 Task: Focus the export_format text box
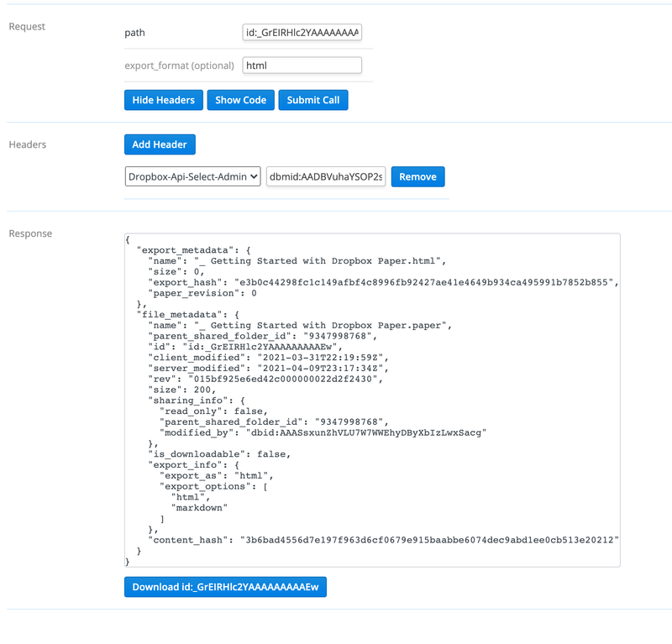(x=302, y=65)
